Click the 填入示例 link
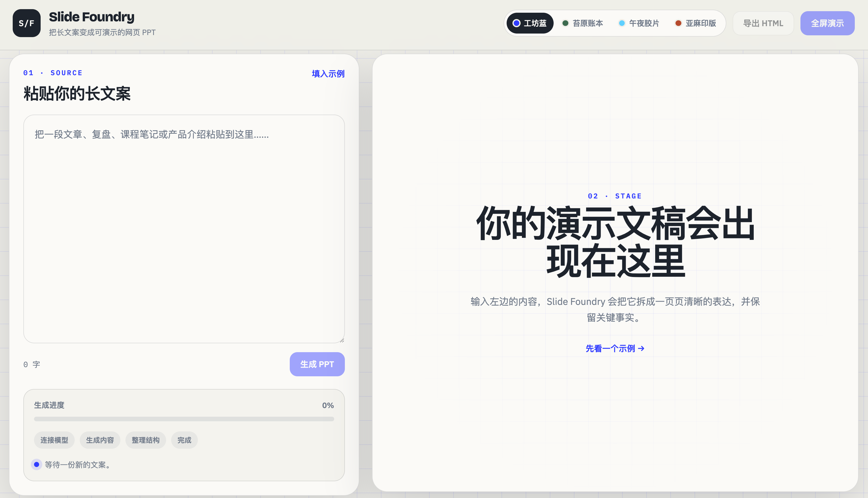 coord(328,73)
